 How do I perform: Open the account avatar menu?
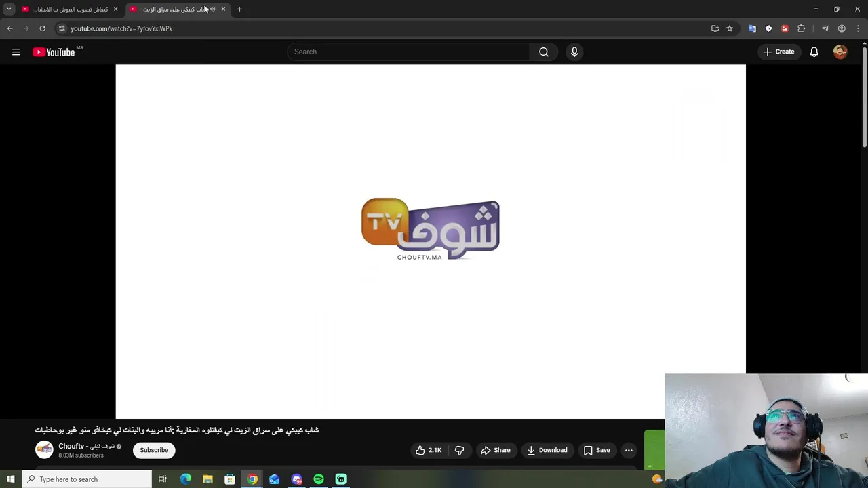(x=840, y=52)
